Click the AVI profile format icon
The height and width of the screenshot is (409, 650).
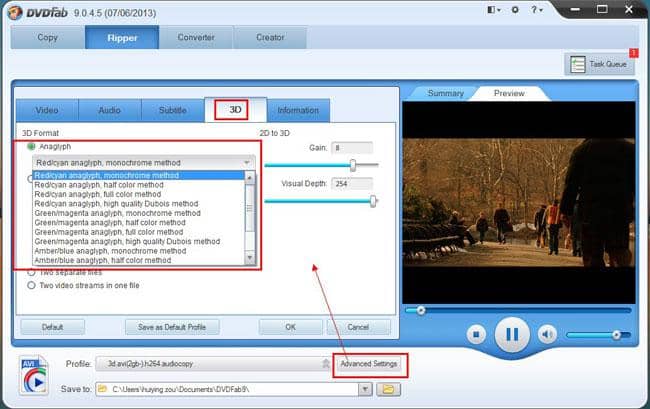[34, 375]
